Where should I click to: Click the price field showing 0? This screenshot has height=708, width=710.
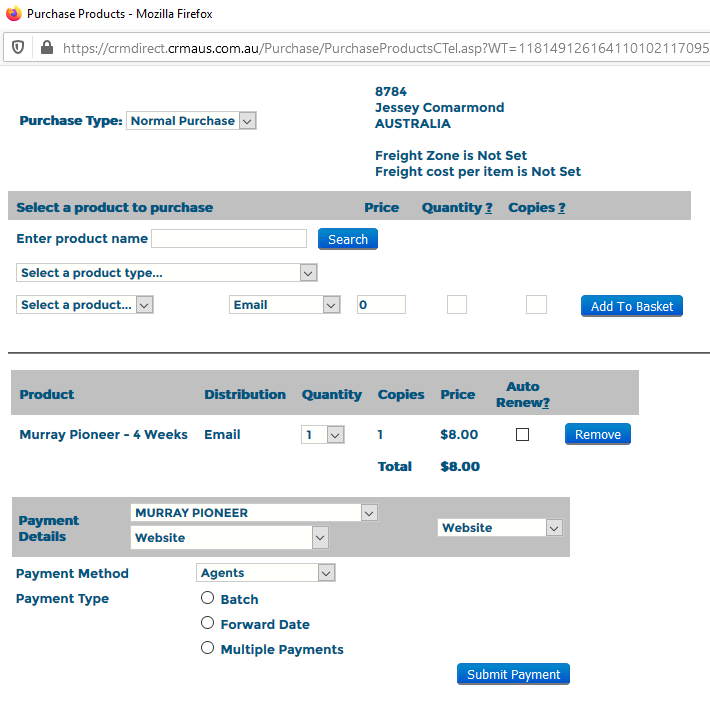point(381,305)
